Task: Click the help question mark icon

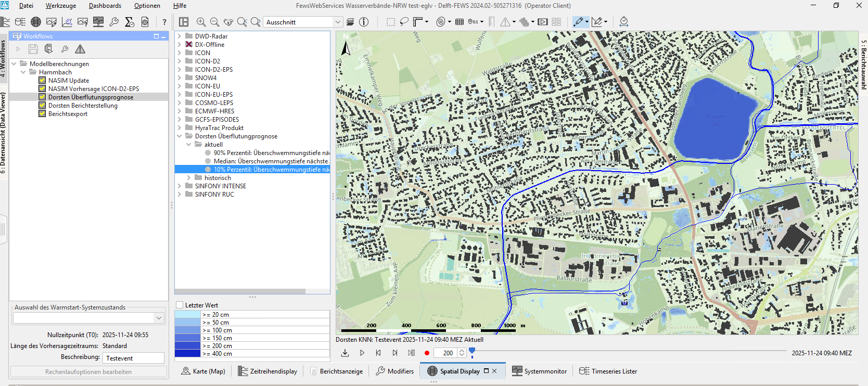Action: tap(164, 22)
